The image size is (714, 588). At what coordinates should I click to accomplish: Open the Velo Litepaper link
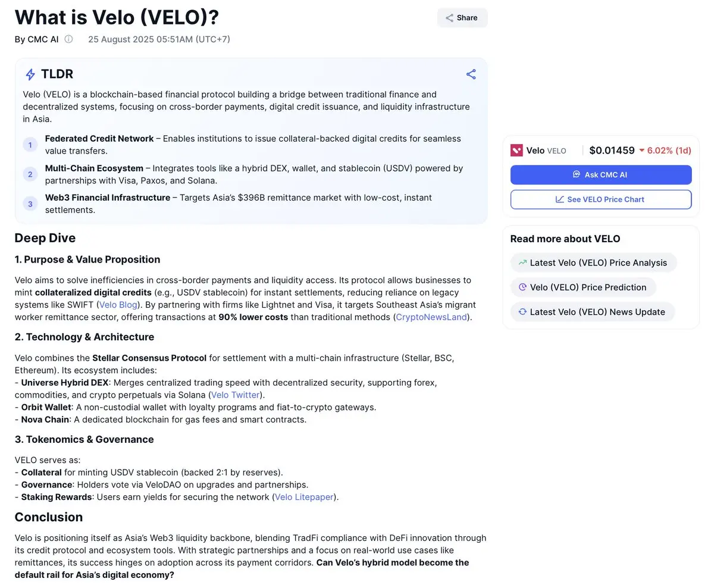click(x=303, y=497)
